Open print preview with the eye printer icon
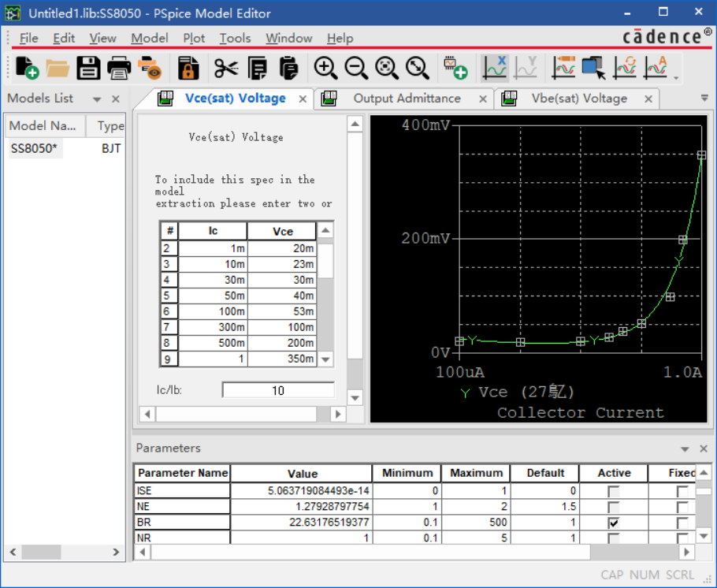717x588 pixels. point(150,69)
